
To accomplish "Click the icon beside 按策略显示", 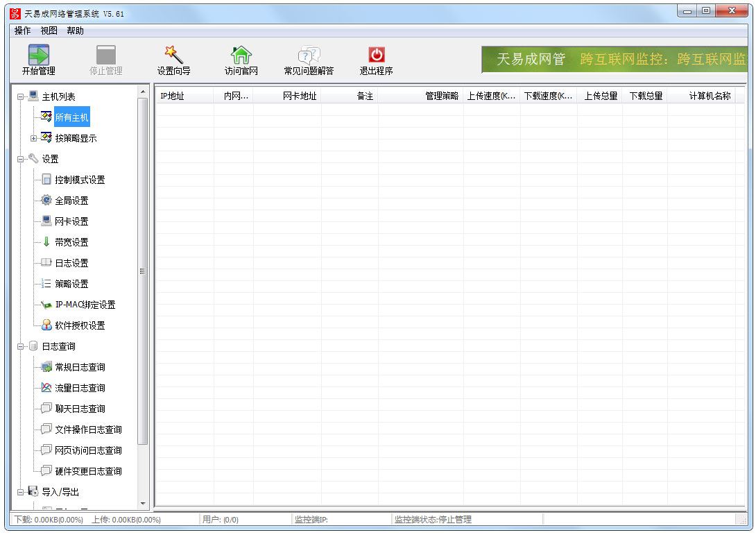I will (46, 137).
